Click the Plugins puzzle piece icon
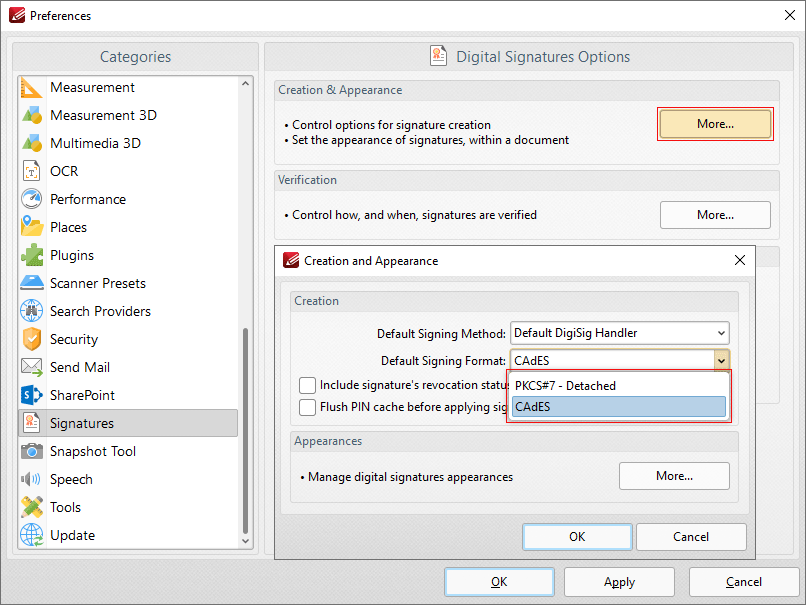The height and width of the screenshot is (605, 806). [x=31, y=255]
